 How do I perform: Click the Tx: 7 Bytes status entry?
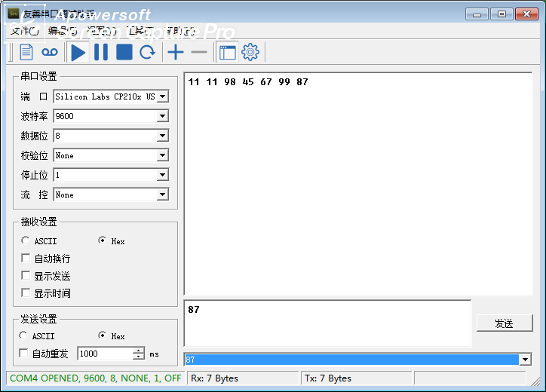pos(328,378)
